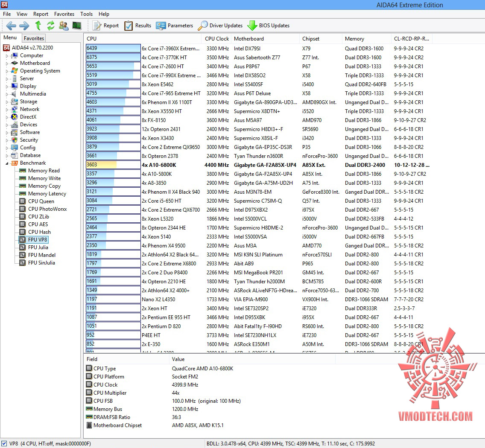
Task: Click the Security tree item
Action: point(25,140)
